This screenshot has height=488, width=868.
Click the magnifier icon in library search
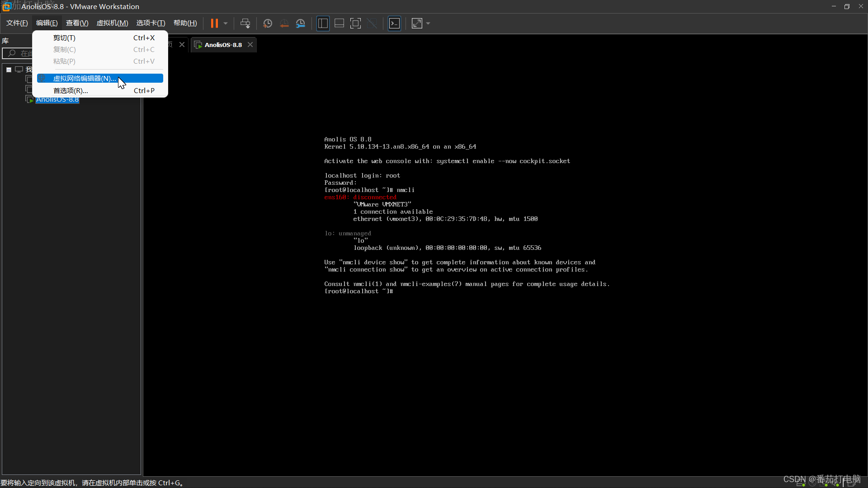click(12, 53)
